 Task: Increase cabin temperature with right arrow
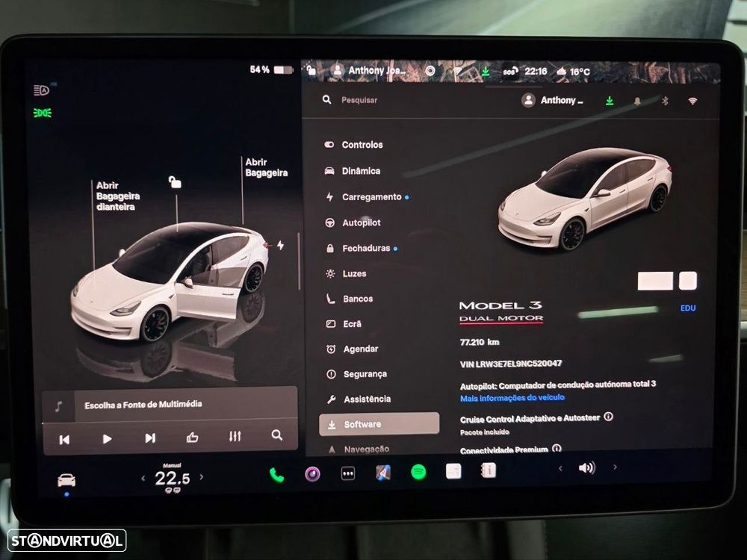point(202,476)
